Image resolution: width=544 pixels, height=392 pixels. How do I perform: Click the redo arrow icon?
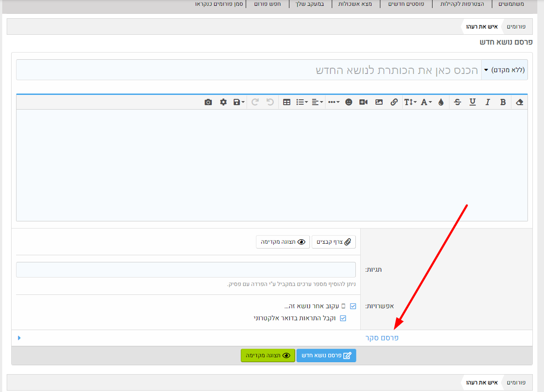pyautogui.click(x=255, y=102)
